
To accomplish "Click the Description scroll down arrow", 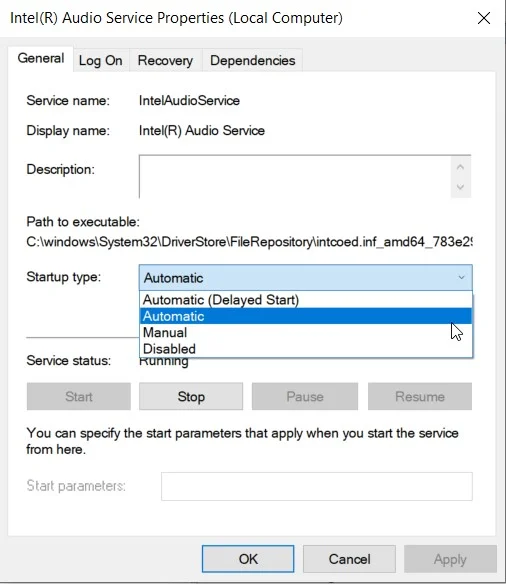I will point(461,187).
